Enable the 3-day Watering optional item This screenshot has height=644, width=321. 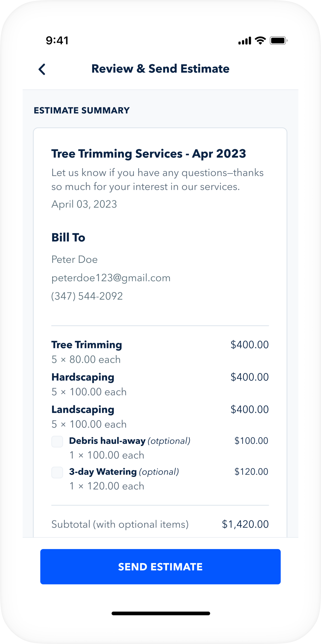(x=57, y=472)
